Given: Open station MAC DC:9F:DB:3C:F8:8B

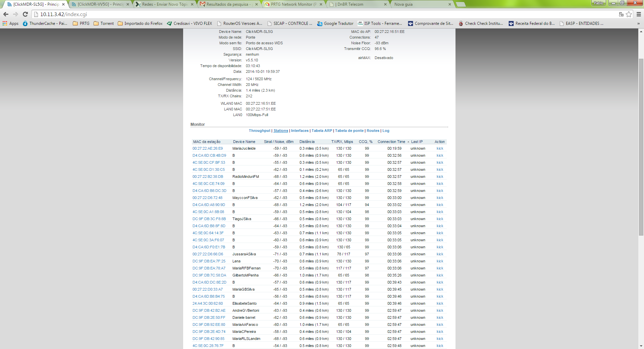Looking at the screenshot, I should tap(209, 219).
